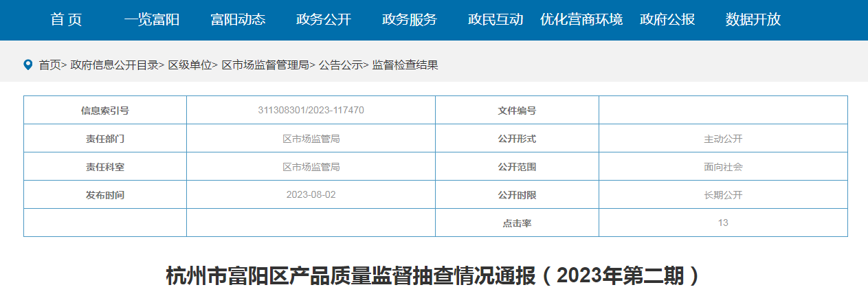The width and height of the screenshot is (868, 307).
Task: Click the 公开形式 label cell
Action: (x=517, y=138)
